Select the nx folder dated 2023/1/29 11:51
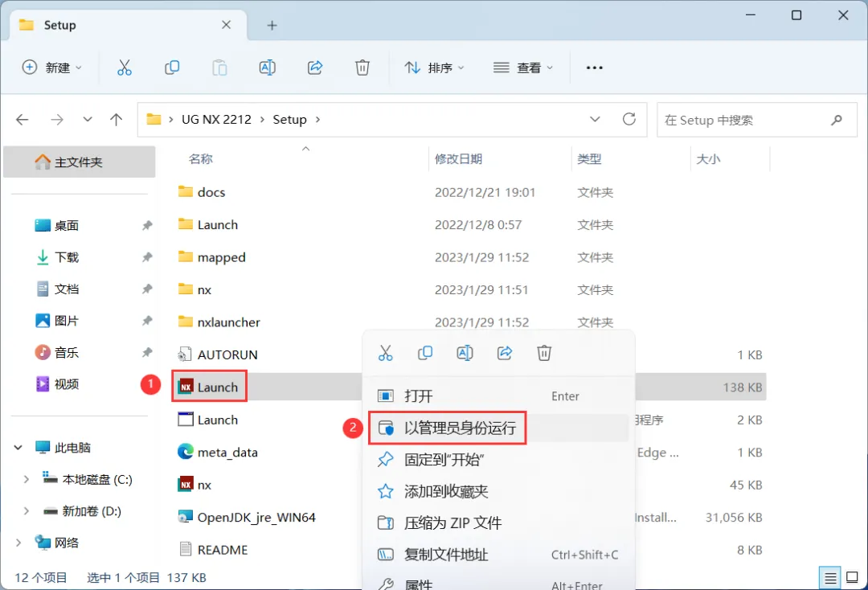The height and width of the screenshot is (590, 868). (194, 289)
